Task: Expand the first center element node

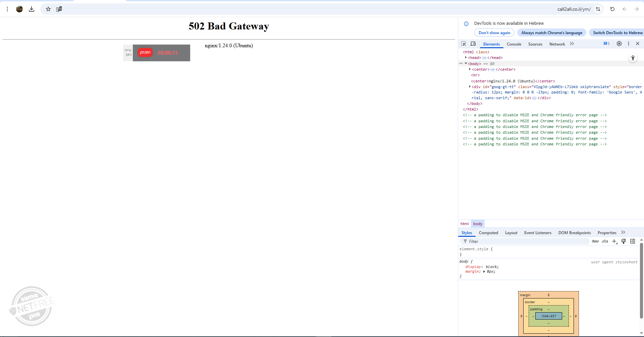Action: pyautogui.click(x=470, y=69)
